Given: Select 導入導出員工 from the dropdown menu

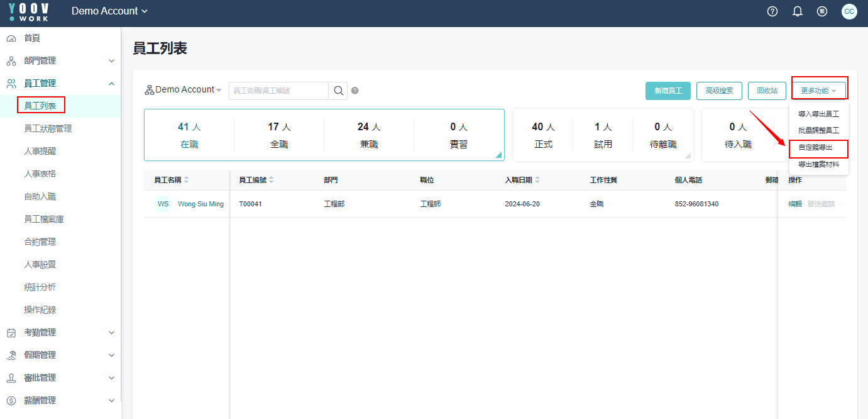Looking at the screenshot, I should click(x=818, y=115).
